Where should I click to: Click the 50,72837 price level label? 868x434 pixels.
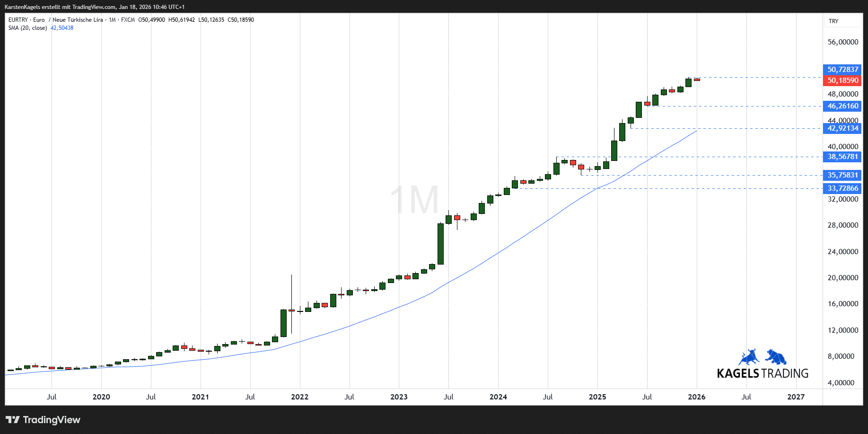tap(842, 70)
